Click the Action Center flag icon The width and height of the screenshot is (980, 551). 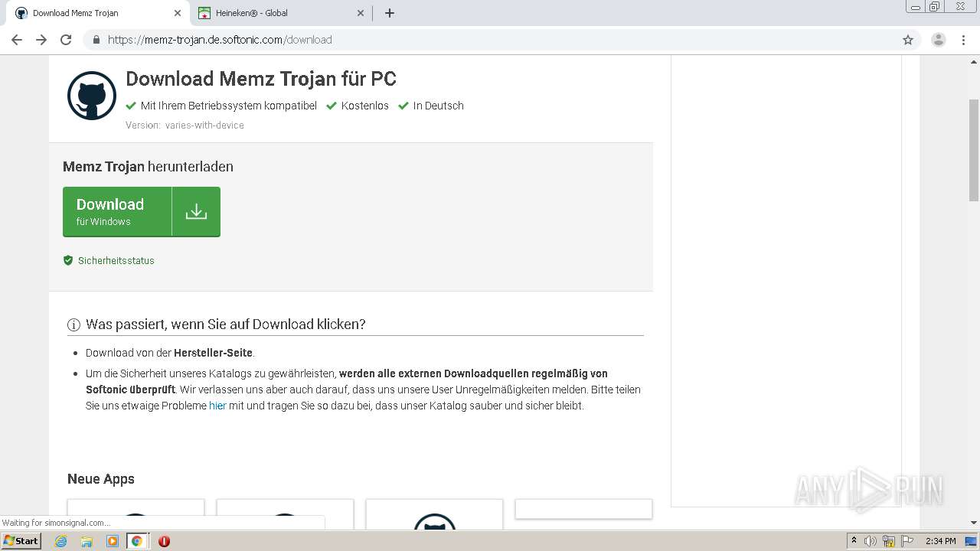tap(907, 541)
